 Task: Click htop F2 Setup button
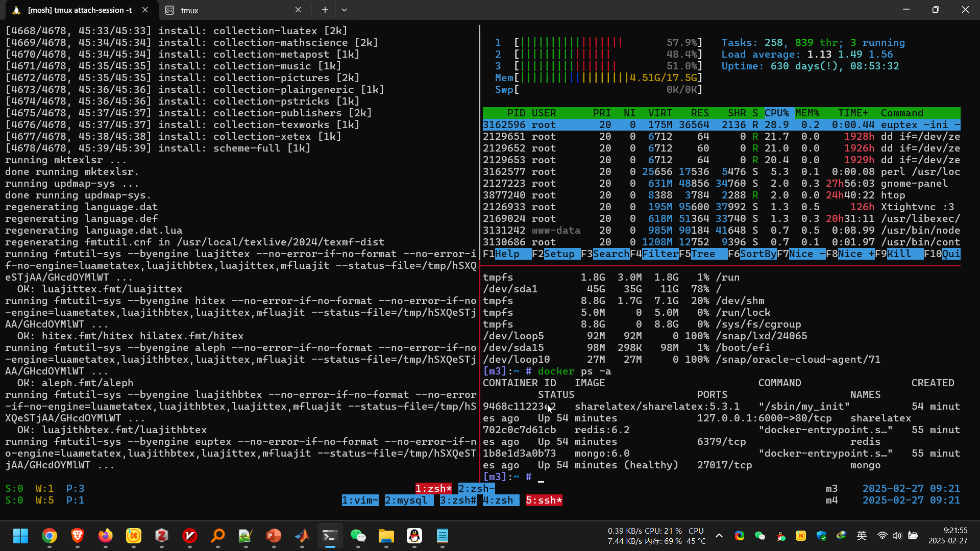coord(556,254)
